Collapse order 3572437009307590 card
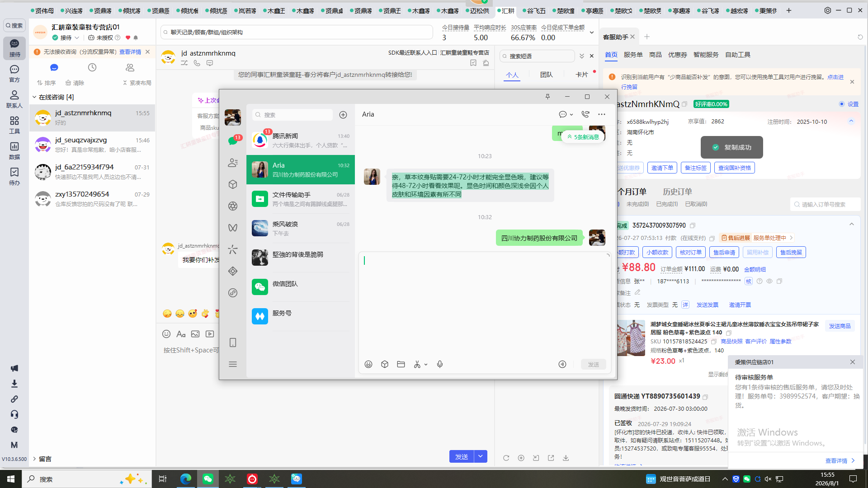This screenshot has width=868, height=488. (x=852, y=224)
